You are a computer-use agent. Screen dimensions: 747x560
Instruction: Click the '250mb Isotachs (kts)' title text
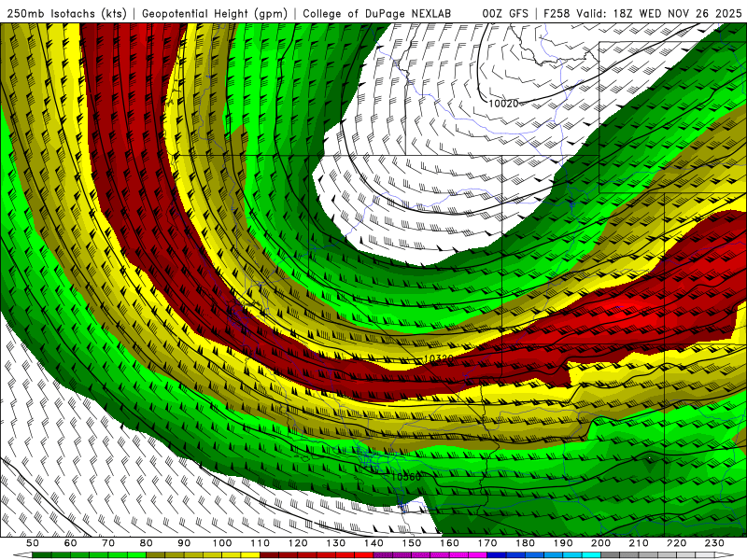[67, 14]
